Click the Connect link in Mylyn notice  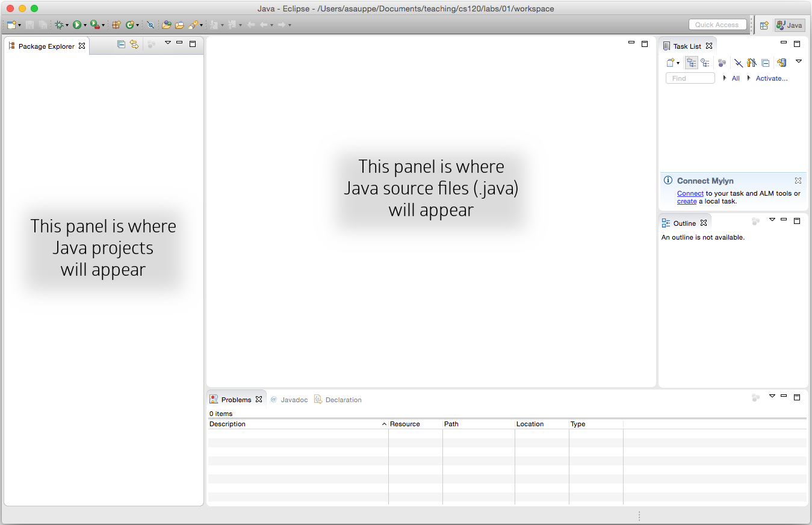coord(690,193)
